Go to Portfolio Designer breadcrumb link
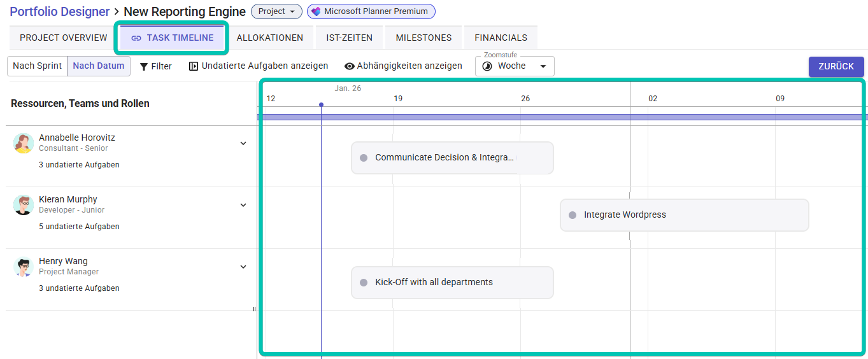This screenshot has width=868, height=359. (x=59, y=11)
